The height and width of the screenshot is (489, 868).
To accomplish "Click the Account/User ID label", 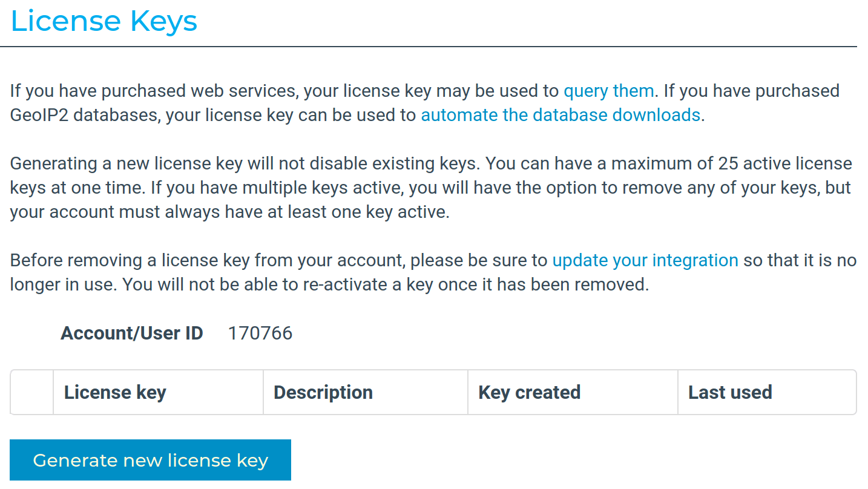I will [x=131, y=333].
